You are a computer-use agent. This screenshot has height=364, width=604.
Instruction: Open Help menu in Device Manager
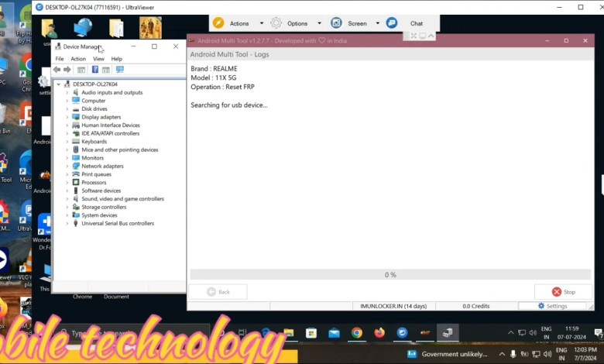[117, 59]
